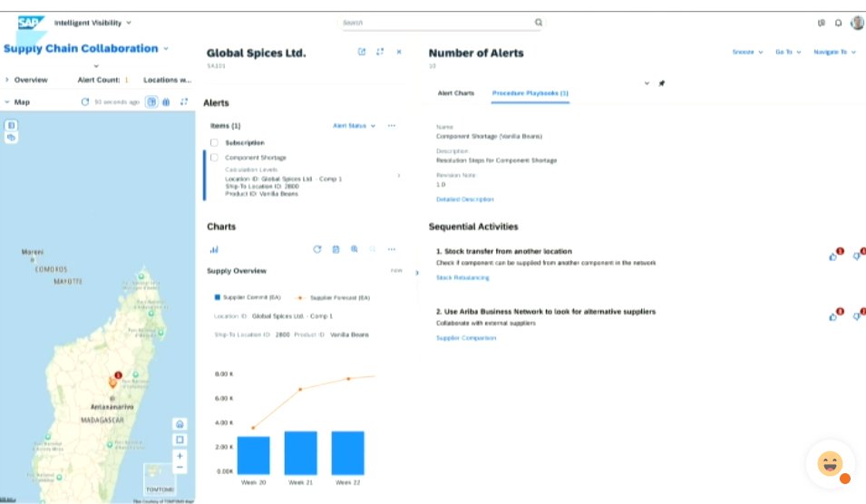
Task: Toggle the Supplier Forecast (EA) legend
Action: pos(333,297)
